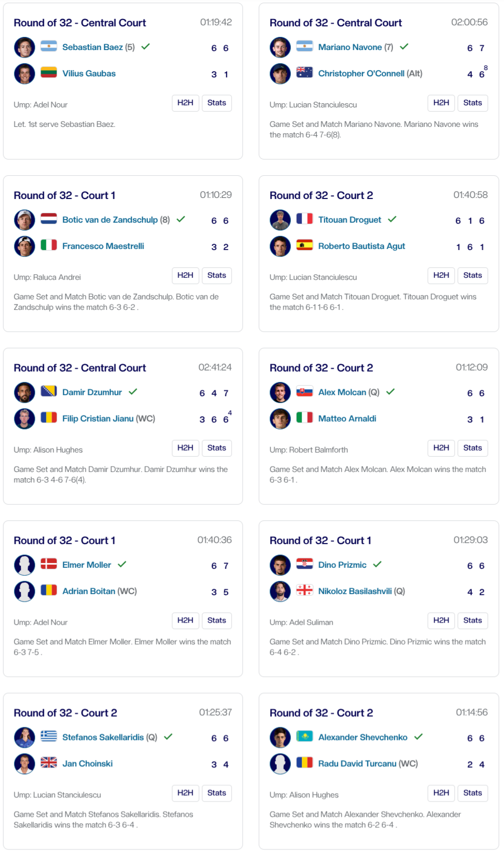Click Adrian Boitan's name link
This screenshot has width=504, height=861.
click(88, 592)
